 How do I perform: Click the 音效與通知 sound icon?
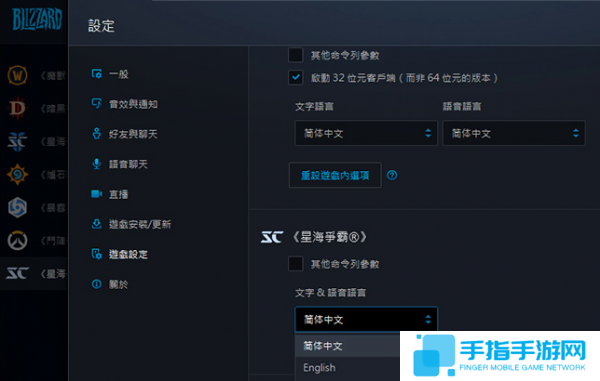coord(96,103)
